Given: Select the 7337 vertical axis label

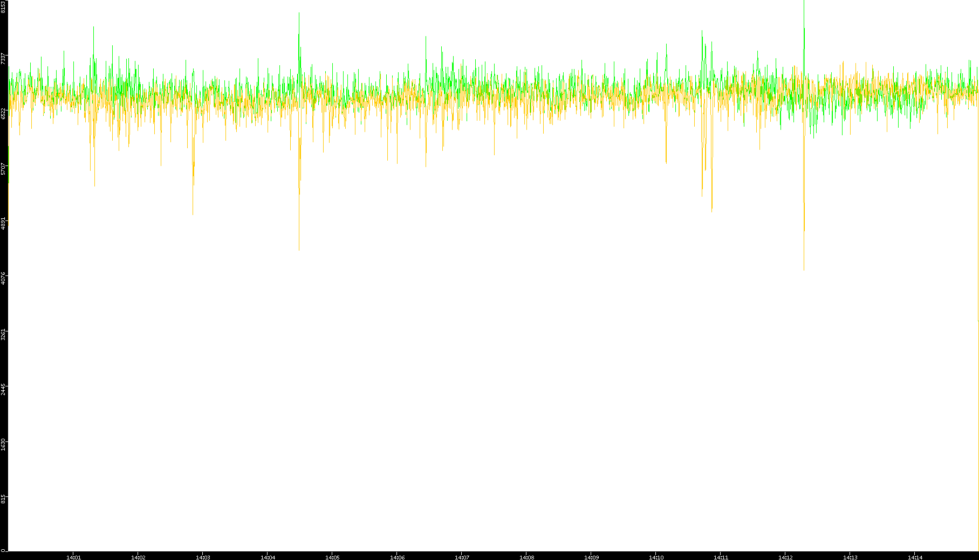Looking at the screenshot, I should [4, 58].
